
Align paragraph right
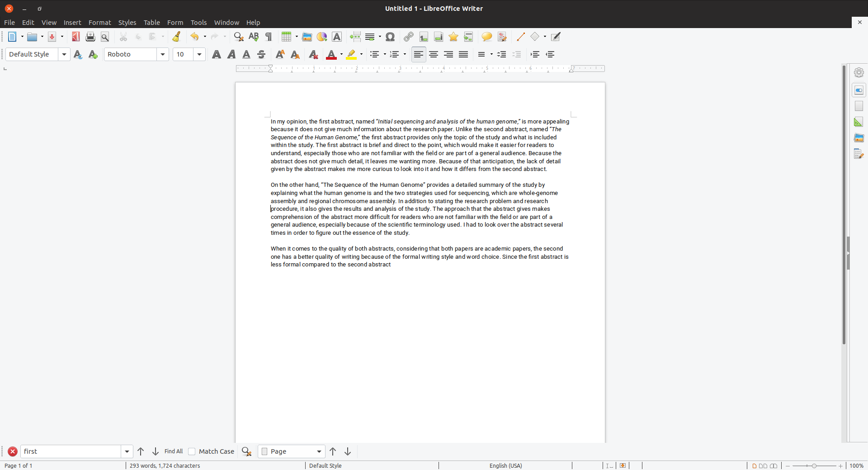(x=448, y=55)
